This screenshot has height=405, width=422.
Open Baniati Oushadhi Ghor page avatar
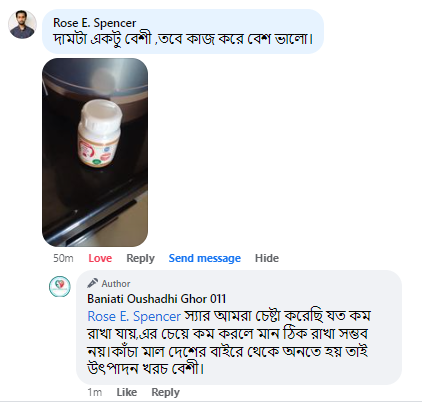(60, 286)
